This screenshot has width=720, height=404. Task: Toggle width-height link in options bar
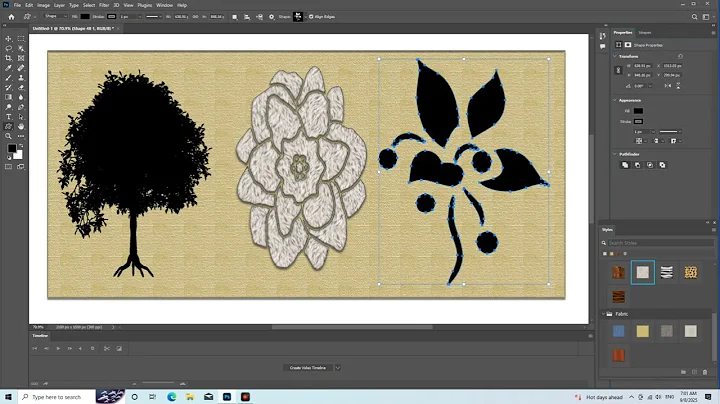[195, 17]
